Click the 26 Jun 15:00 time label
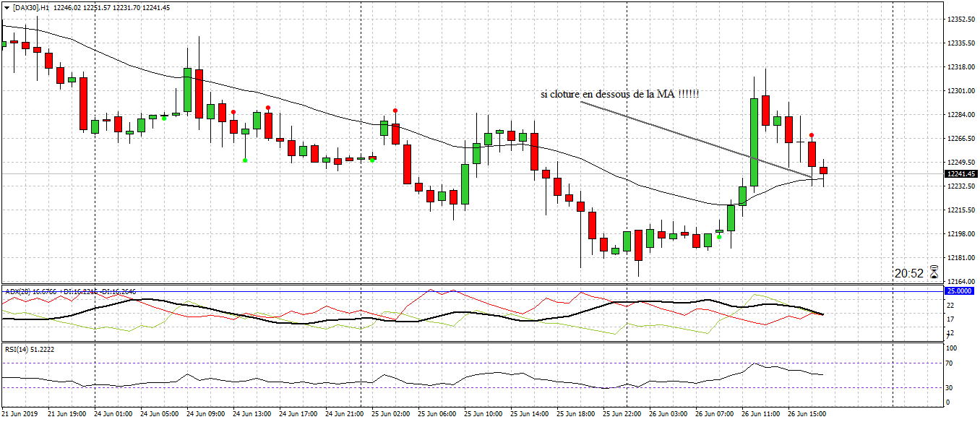Viewport: 980px width, 422px height. [807, 415]
